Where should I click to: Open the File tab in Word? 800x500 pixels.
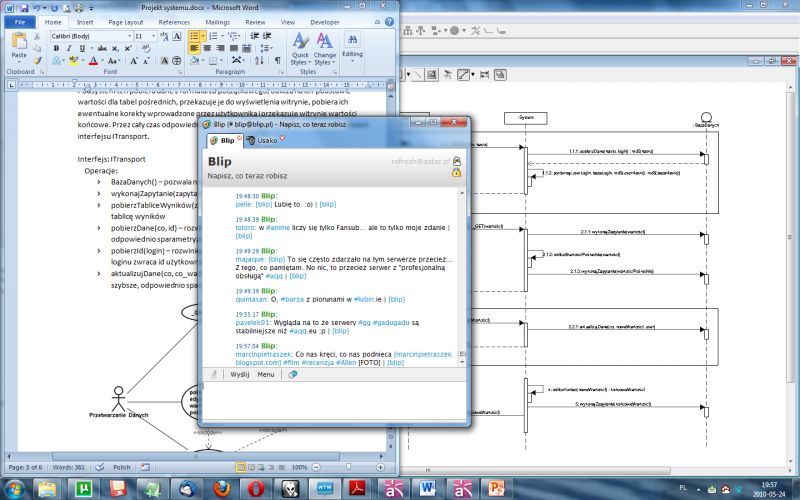20,22
